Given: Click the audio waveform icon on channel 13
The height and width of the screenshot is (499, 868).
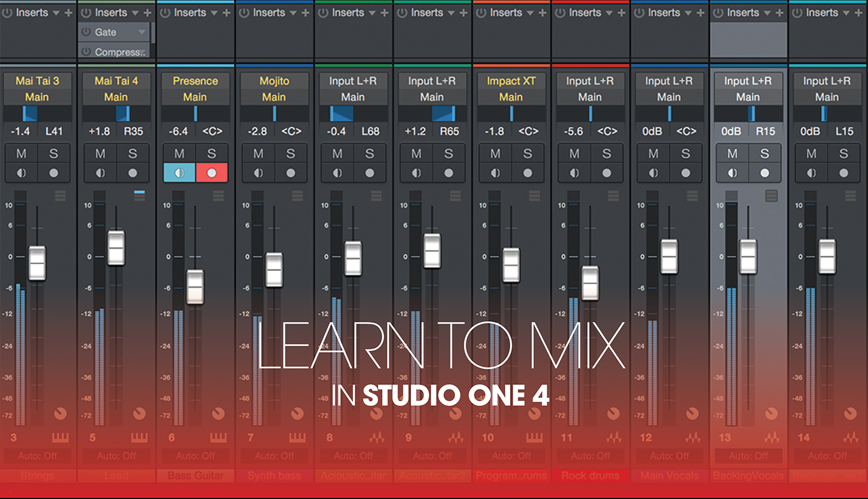Looking at the screenshot, I should pos(771,438).
